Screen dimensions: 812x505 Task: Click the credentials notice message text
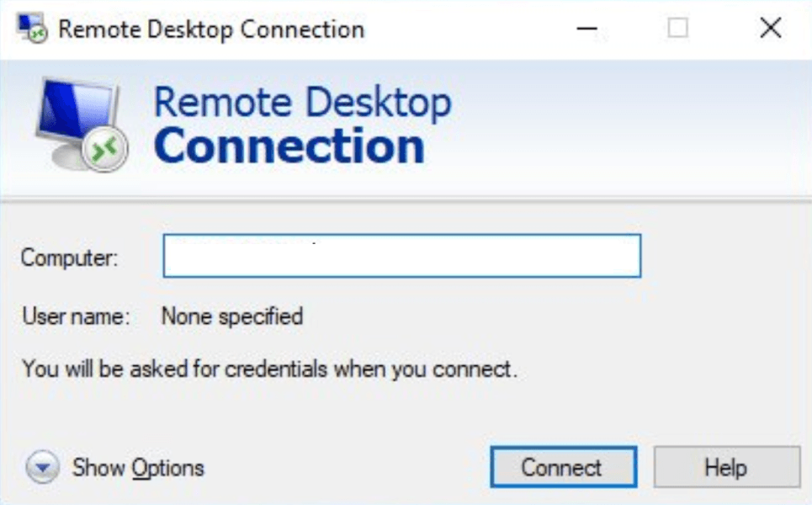[x=269, y=369]
